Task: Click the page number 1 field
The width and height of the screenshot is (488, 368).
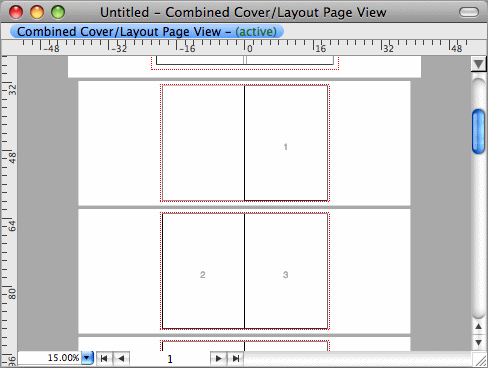Action: [170, 359]
